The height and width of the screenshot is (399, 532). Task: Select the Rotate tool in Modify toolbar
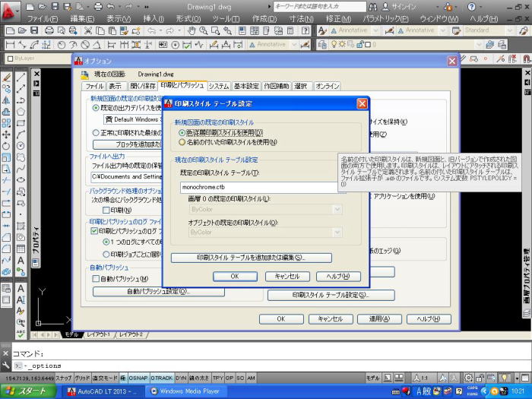pyautogui.click(x=6, y=146)
